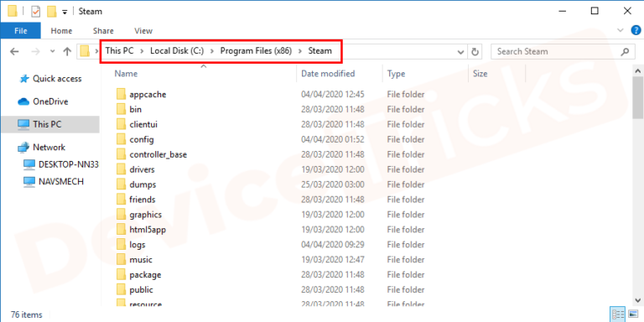Switch to details view in status bar
The height and width of the screenshot is (322, 644).
click(x=618, y=314)
